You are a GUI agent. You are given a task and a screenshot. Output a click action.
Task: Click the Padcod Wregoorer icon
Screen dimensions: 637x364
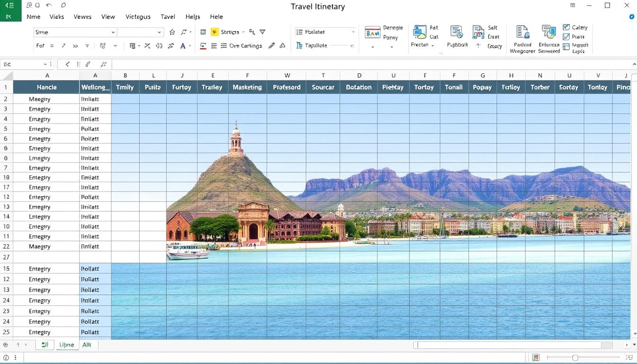(x=522, y=32)
